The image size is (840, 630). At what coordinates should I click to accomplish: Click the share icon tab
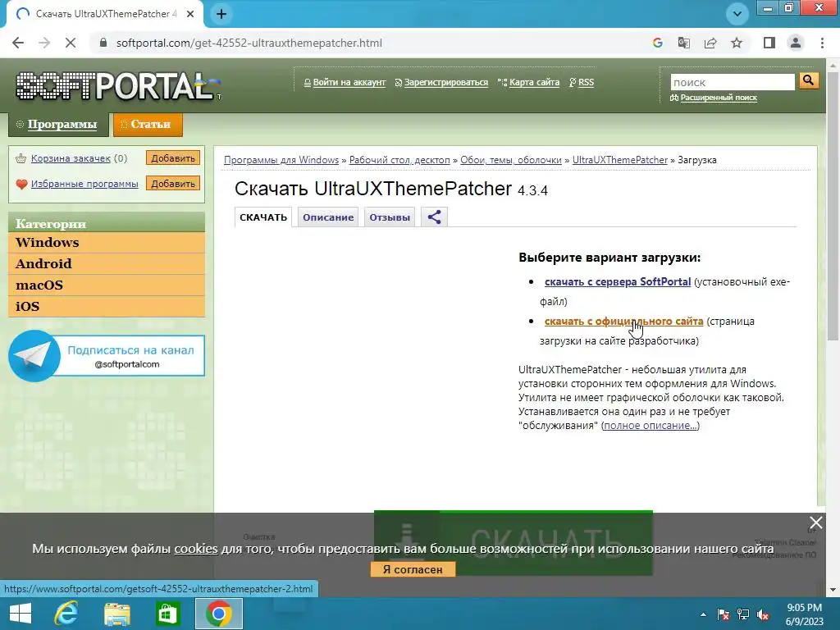[434, 217]
